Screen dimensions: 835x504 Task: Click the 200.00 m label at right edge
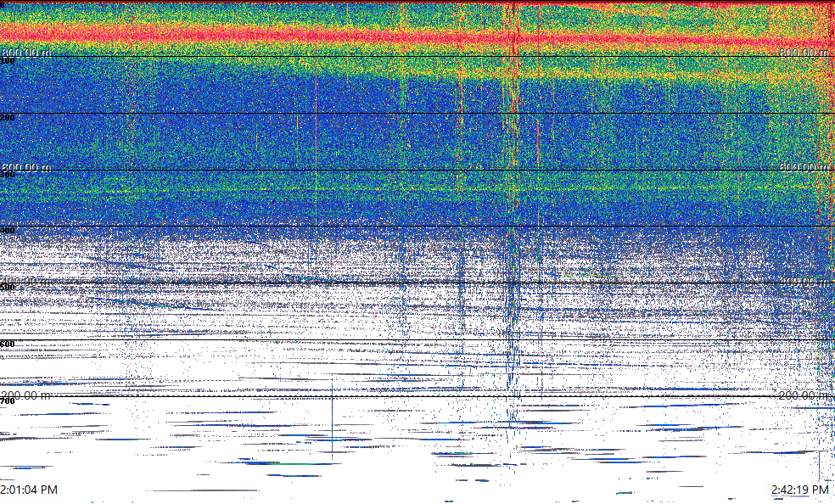coord(804,395)
